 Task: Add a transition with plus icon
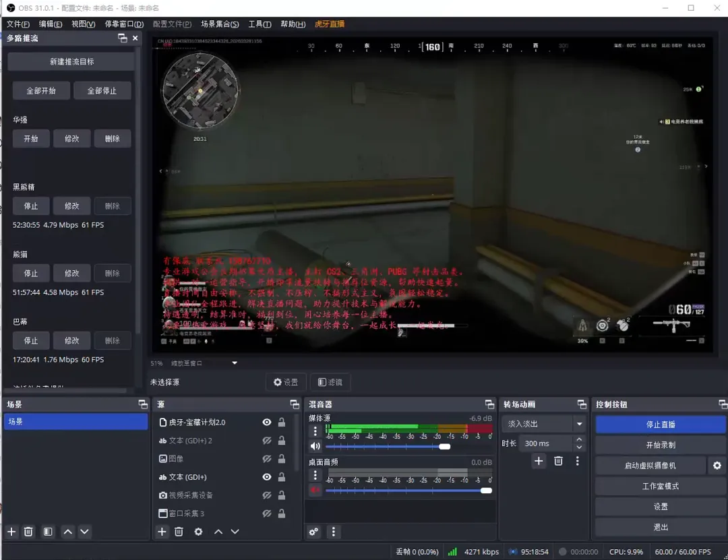(539, 461)
